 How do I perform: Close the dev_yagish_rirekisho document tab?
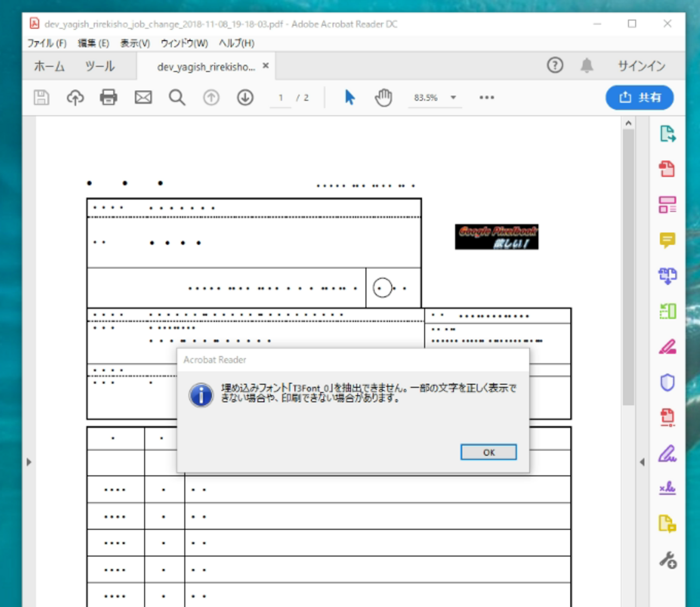coord(265,66)
